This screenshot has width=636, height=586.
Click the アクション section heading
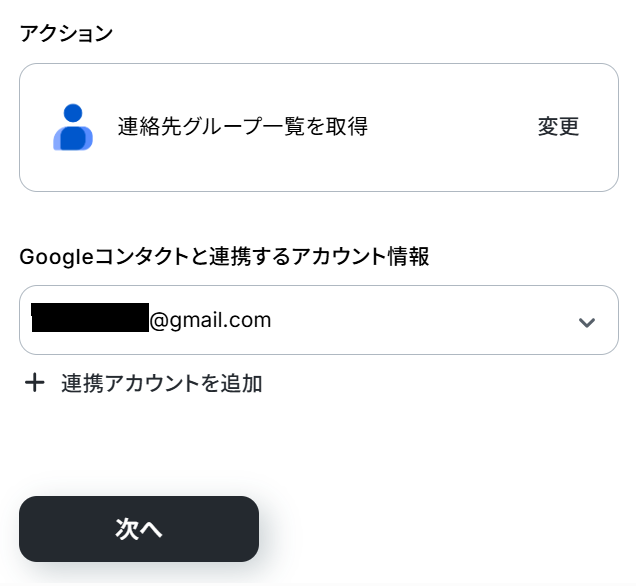pos(66,33)
